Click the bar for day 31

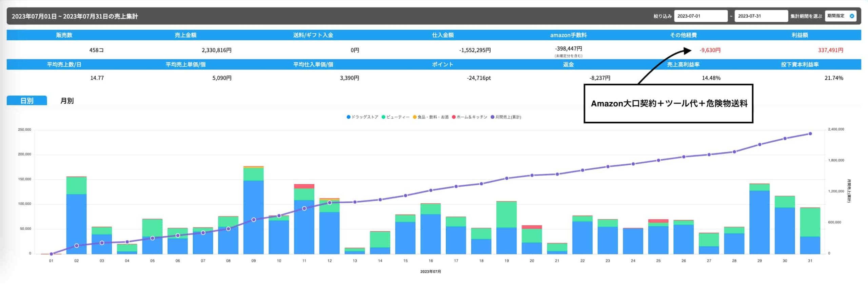coord(810,231)
